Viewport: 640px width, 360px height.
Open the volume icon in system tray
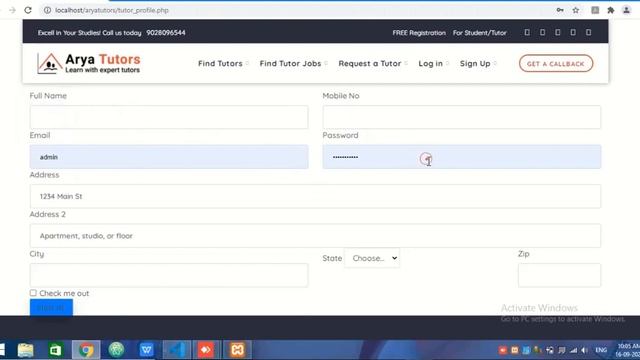pyautogui.click(x=584, y=350)
